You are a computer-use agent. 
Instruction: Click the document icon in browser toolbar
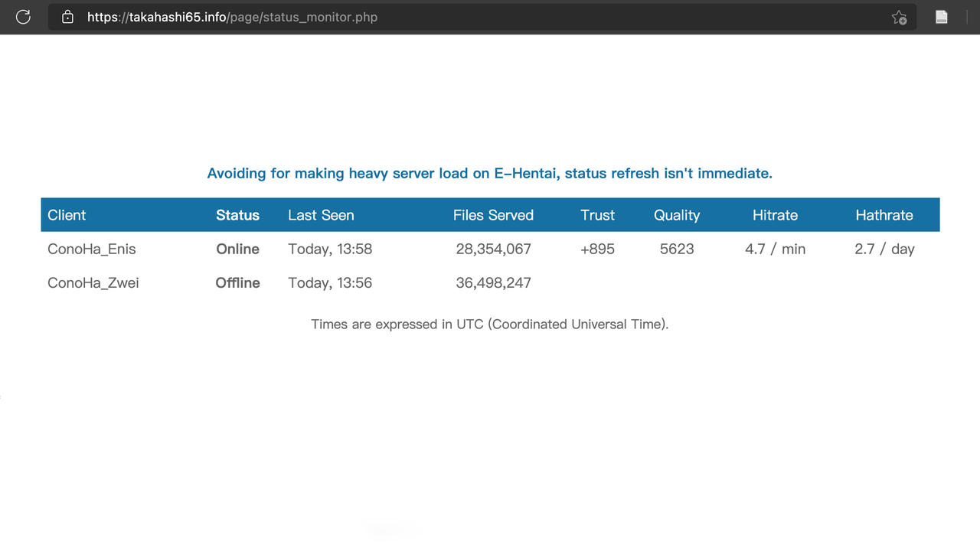(942, 17)
